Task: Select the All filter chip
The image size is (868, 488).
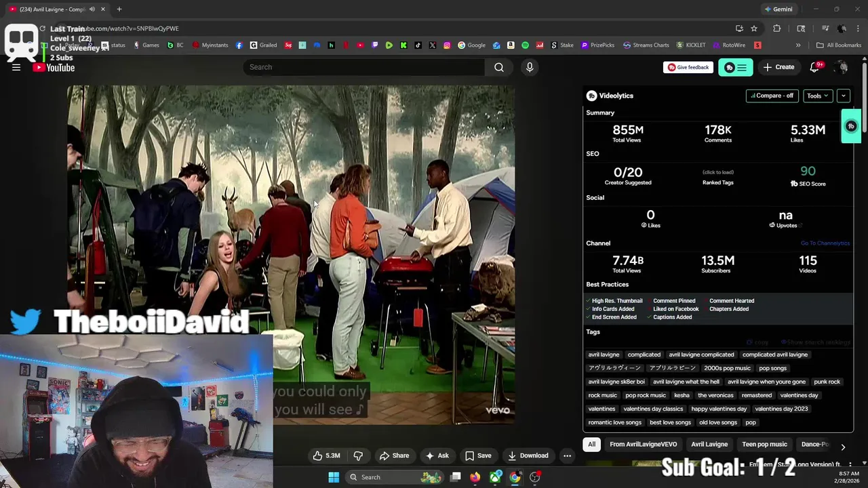Action: pos(592,445)
